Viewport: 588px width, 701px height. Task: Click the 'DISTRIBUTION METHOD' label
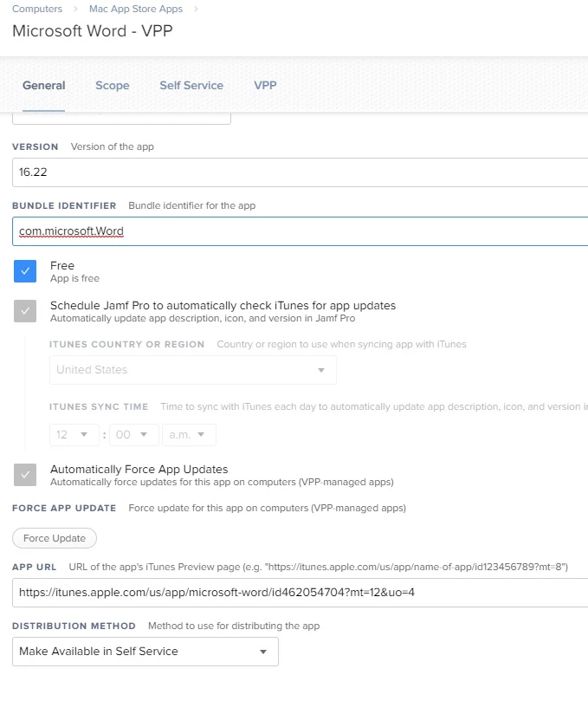click(74, 626)
